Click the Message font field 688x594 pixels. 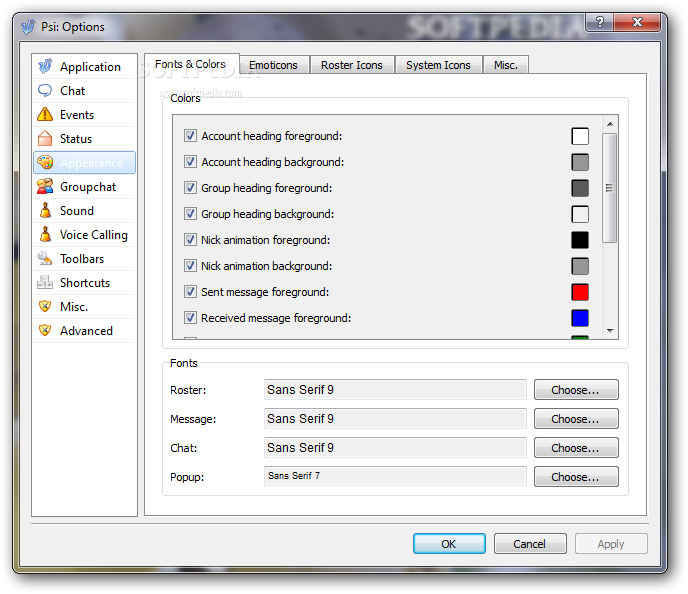pos(395,419)
